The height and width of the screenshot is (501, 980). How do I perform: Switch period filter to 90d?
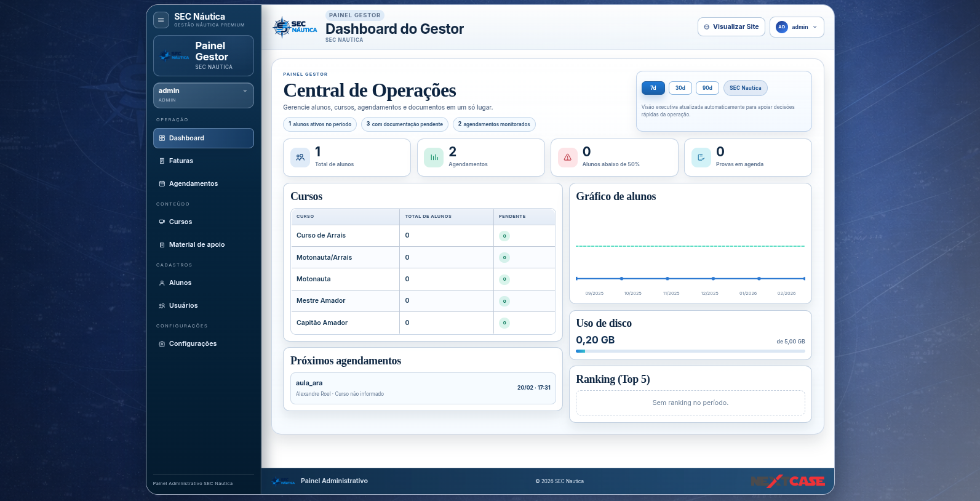(707, 88)
